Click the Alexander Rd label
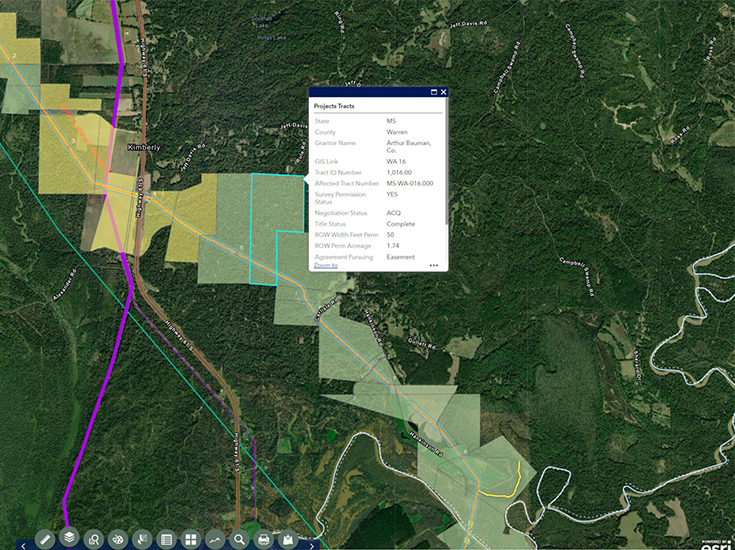This screenshot has height=550, width=735. click(x=65, y=285)
